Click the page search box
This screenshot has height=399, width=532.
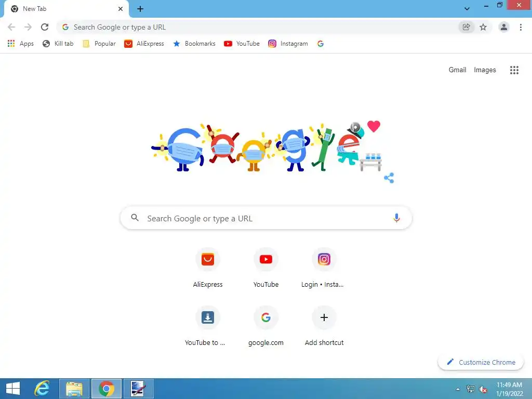click(x=266, y=218)
